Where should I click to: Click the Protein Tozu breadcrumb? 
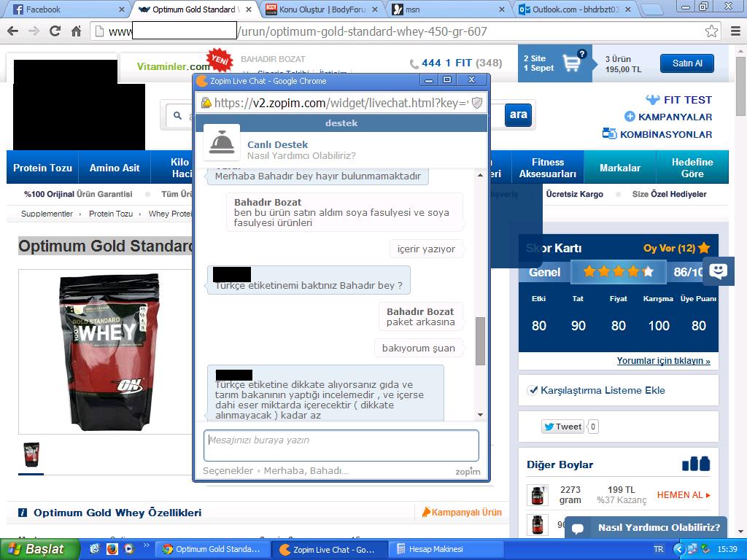click(111, 214)
